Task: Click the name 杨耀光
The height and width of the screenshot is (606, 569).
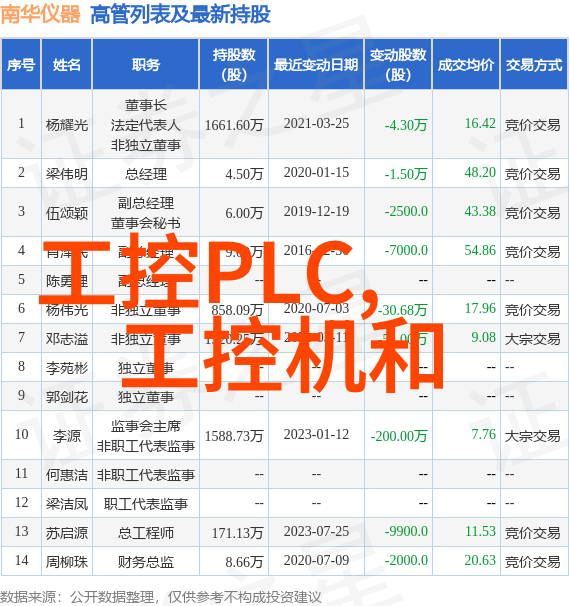Action: click(67, 125)
